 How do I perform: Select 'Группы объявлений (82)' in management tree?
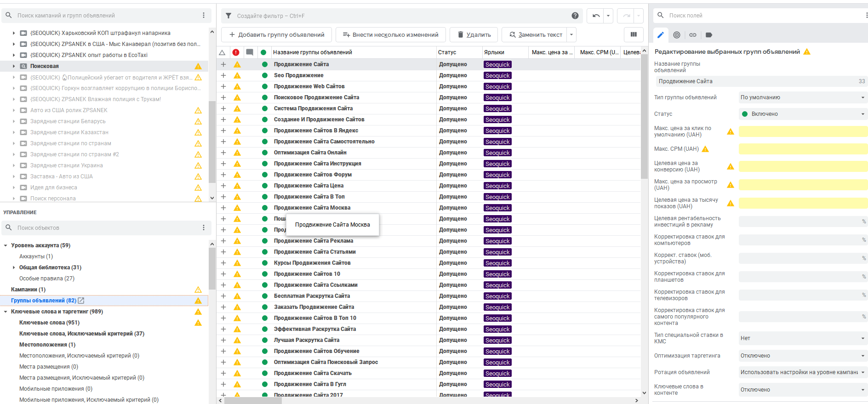44,301
